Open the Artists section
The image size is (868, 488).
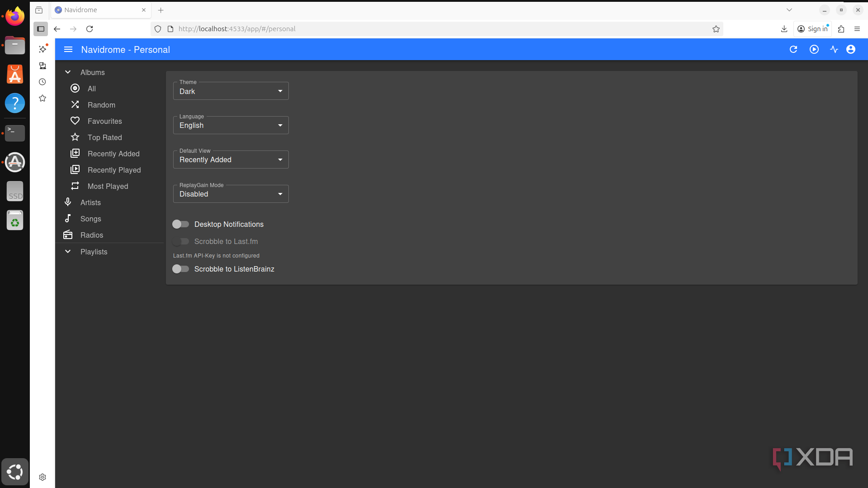(x=109, y=202)
